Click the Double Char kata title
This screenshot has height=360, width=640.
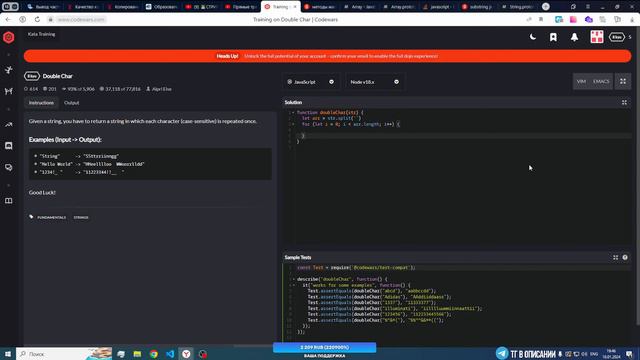click(58, 76)
